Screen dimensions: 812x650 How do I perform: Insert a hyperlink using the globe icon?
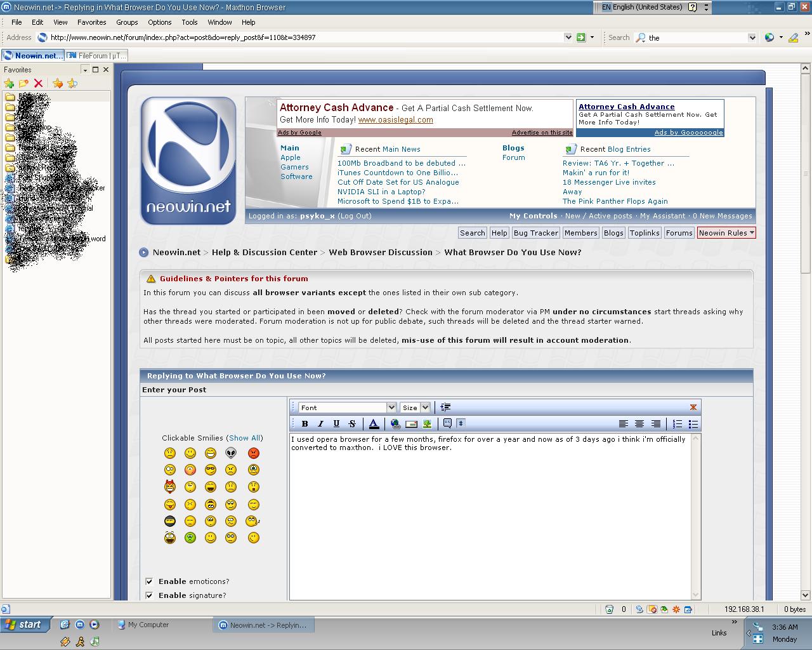395,424
